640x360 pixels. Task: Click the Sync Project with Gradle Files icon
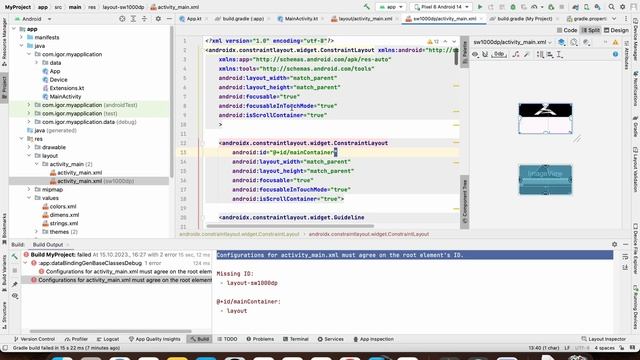[x=576, y=7]
